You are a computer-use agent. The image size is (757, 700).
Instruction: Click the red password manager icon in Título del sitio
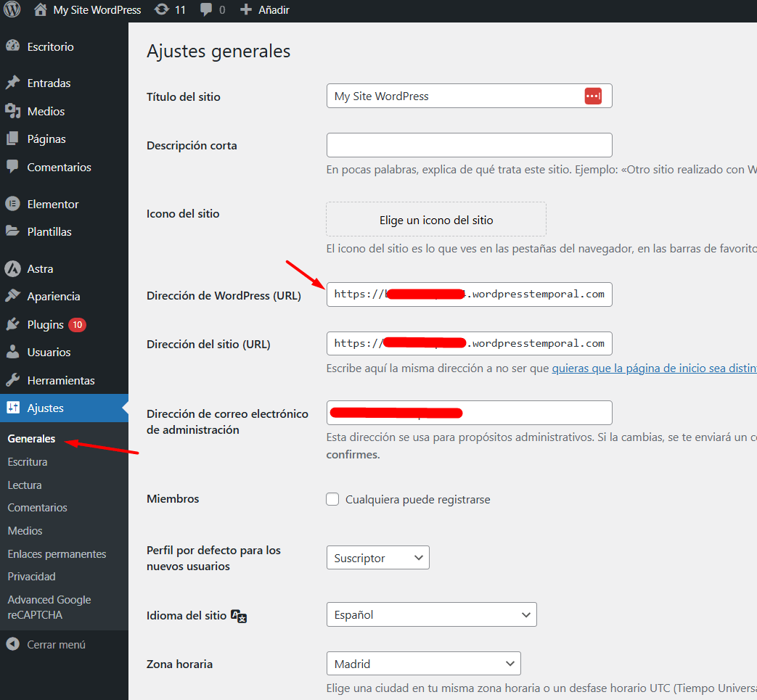point(593,96)
